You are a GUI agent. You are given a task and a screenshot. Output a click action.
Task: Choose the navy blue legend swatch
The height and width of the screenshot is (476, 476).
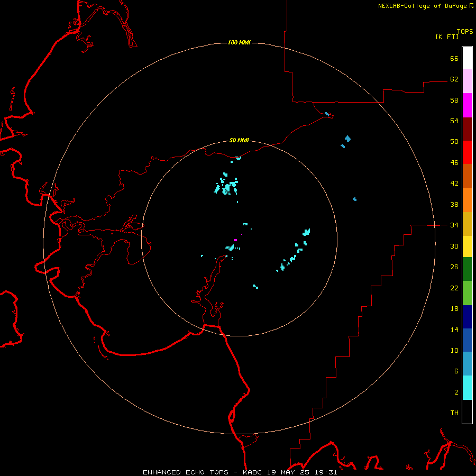tap(467, 317)
